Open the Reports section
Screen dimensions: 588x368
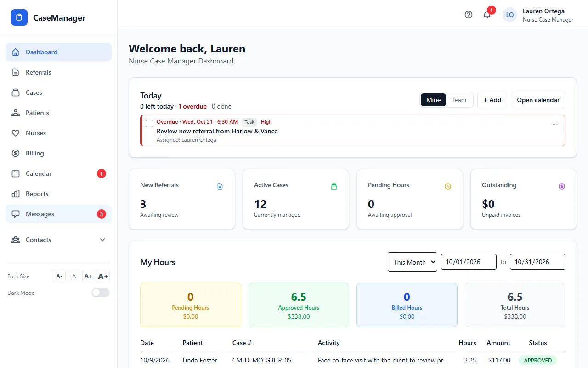58,194
